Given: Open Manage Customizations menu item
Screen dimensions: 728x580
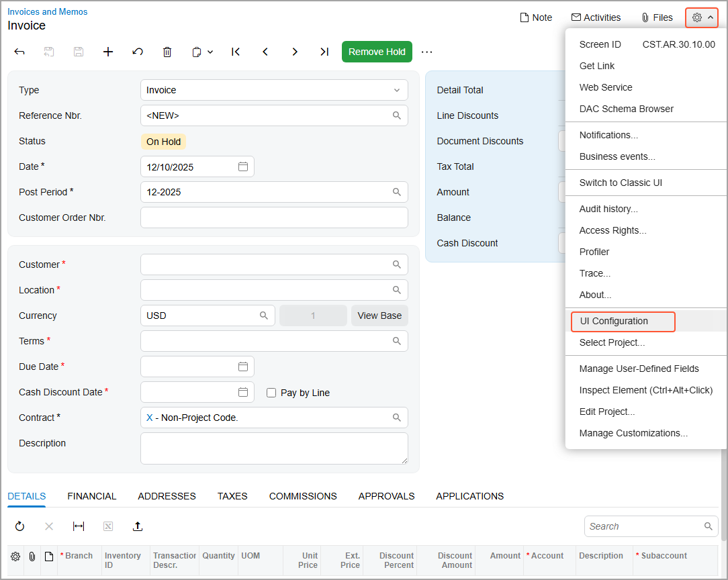Looking at the screenshot, I should 646,433.
